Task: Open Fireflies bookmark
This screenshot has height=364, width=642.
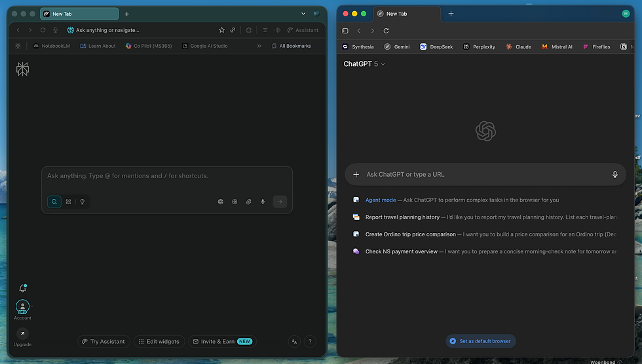Action: point(597,46)
